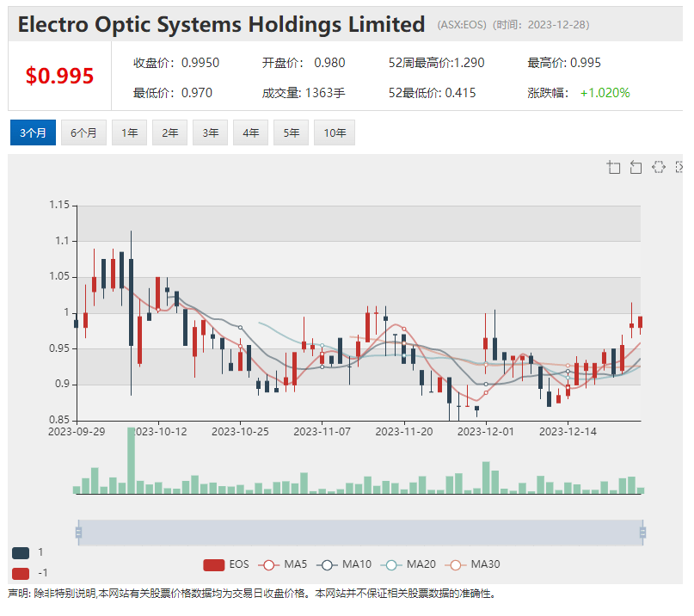Switch to the 1年 time range tab

pyautogui.click(x=129, y=132)
